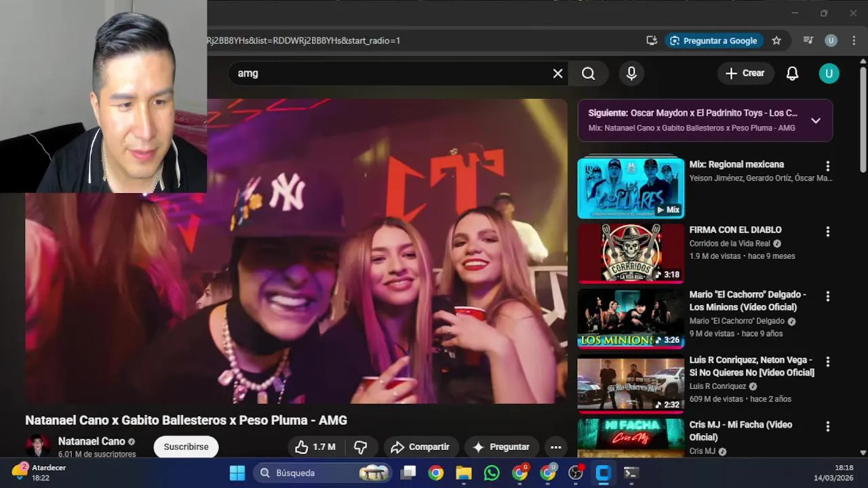The width and height of the screenshot is (868, 488).
Task: Open options for FIRMA CON EL DIABLO
Action: click(x=827, y=232)
